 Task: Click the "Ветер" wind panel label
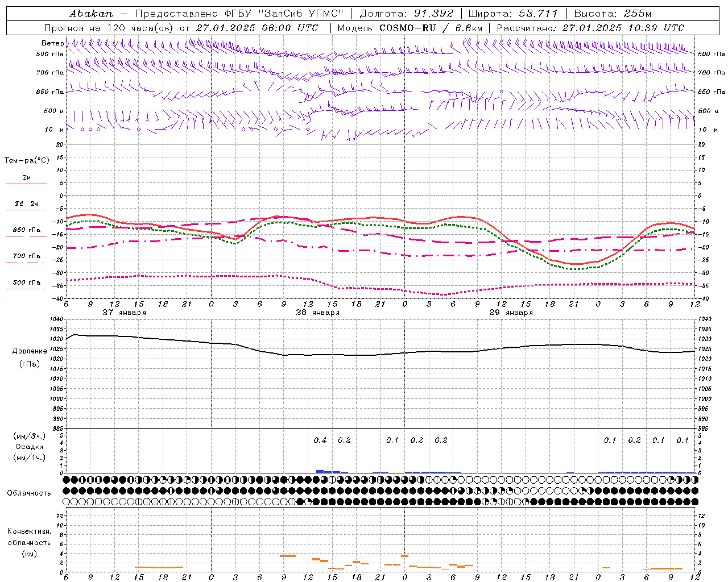pyautogui.click(x=52, y=43)
